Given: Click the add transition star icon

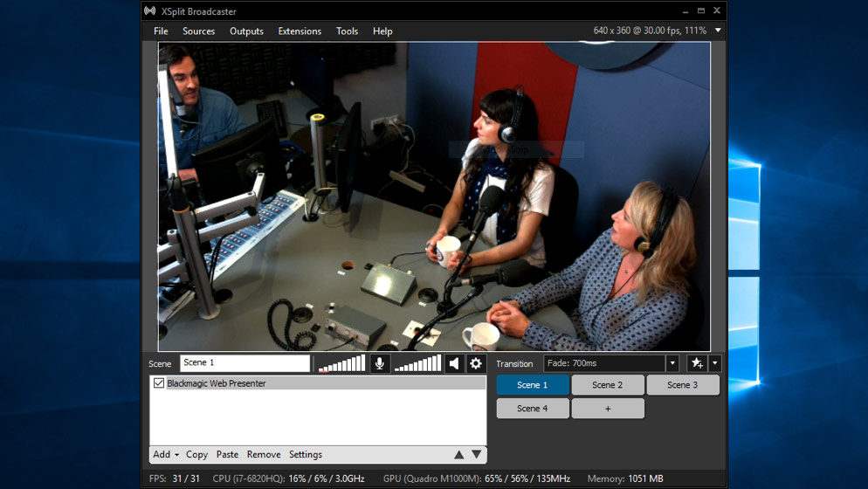Looking at the screenshot, I should [x=696, y=363].
